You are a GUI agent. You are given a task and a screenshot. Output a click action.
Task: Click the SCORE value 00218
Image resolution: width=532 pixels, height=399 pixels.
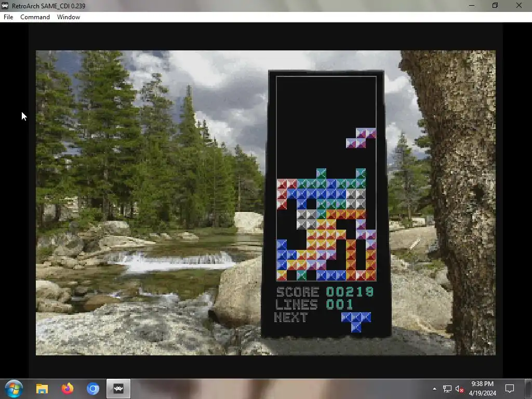click(350, 292)
